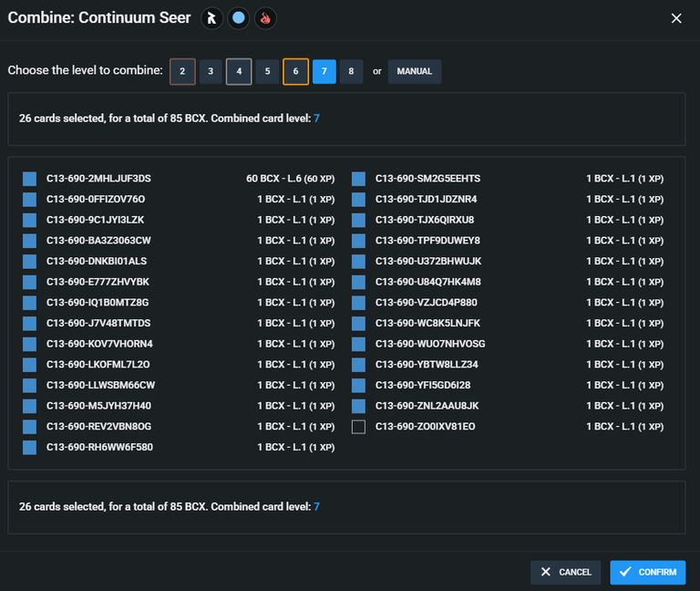700x591 pixels.
Task: Uncheck card C13-690-SM2G5EEHTS
Action: point(358,179)
